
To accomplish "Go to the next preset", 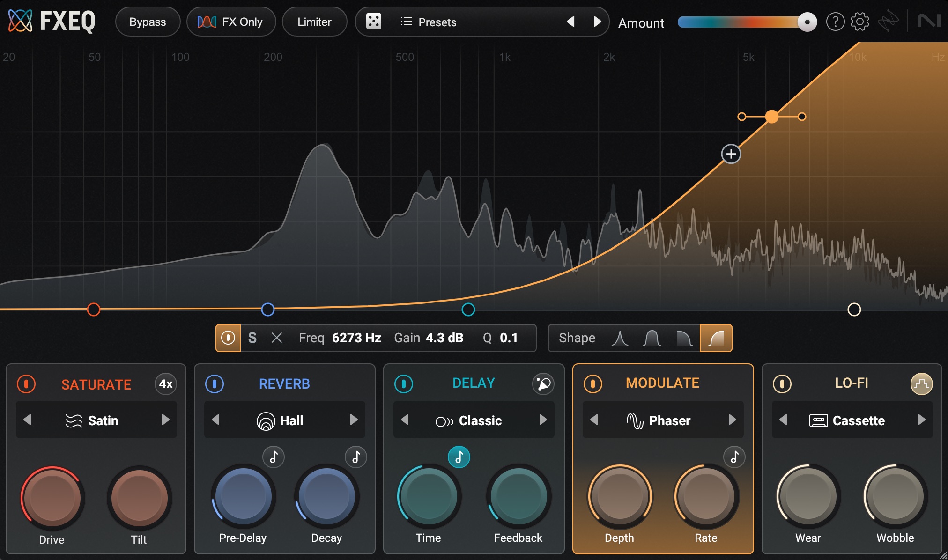I will (x=597, y=22).
